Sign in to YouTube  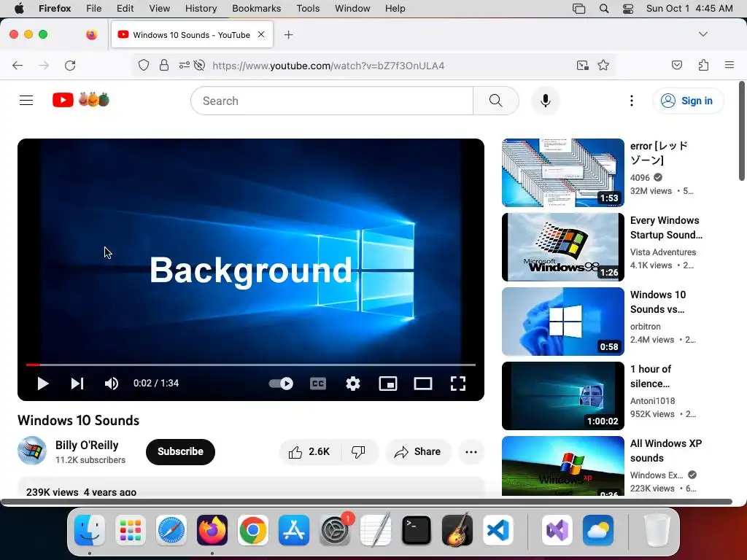[x=688, y=101]
